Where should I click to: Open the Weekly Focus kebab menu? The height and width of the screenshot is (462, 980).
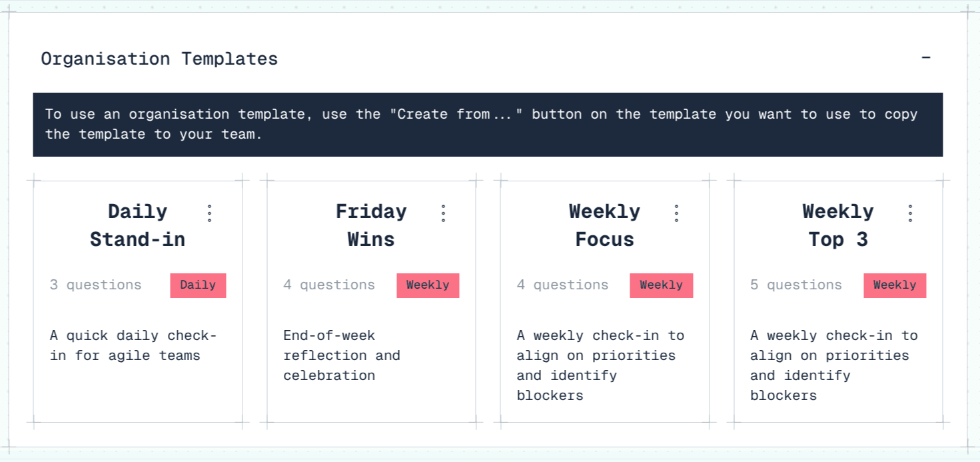tap(676, 213)
